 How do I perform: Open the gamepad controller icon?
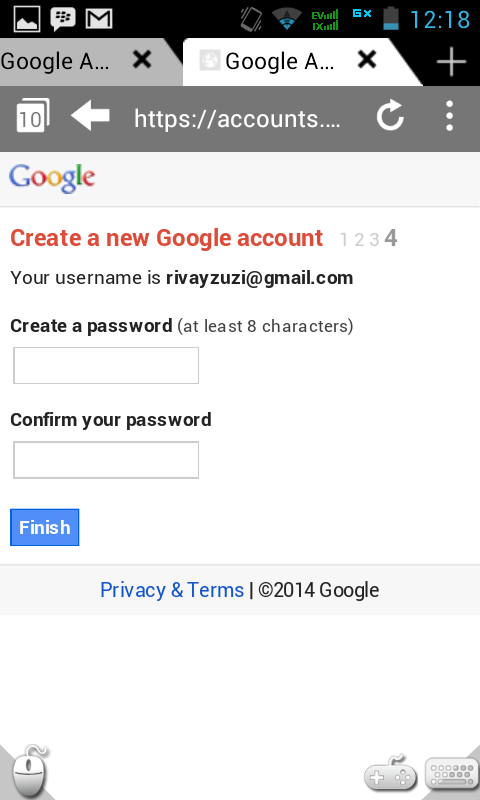click(x=391, y=771)
